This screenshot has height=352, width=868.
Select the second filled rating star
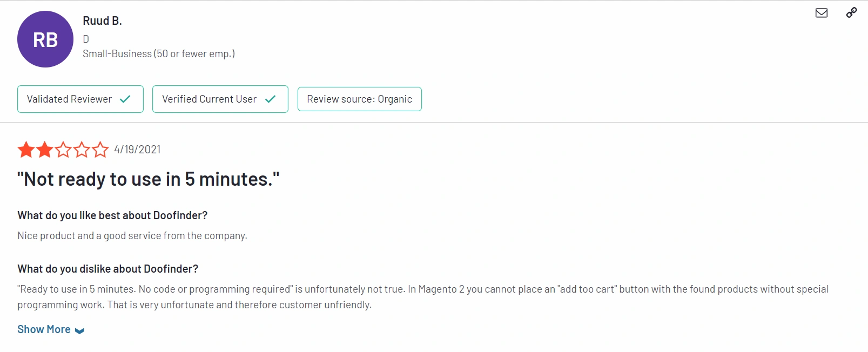point(44,150)
